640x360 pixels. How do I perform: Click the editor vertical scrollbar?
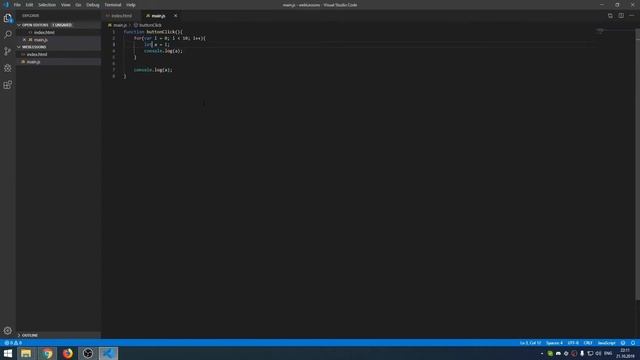pos(638,163)
